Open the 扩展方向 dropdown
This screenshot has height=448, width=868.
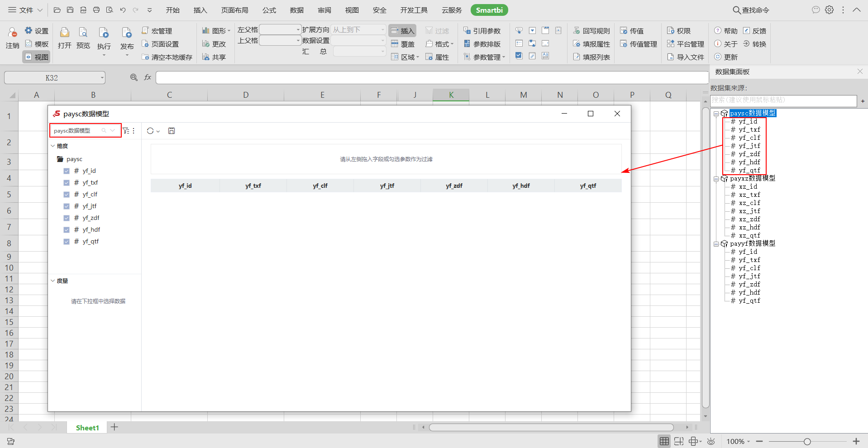pyautogui.click(x=383, y=29)
